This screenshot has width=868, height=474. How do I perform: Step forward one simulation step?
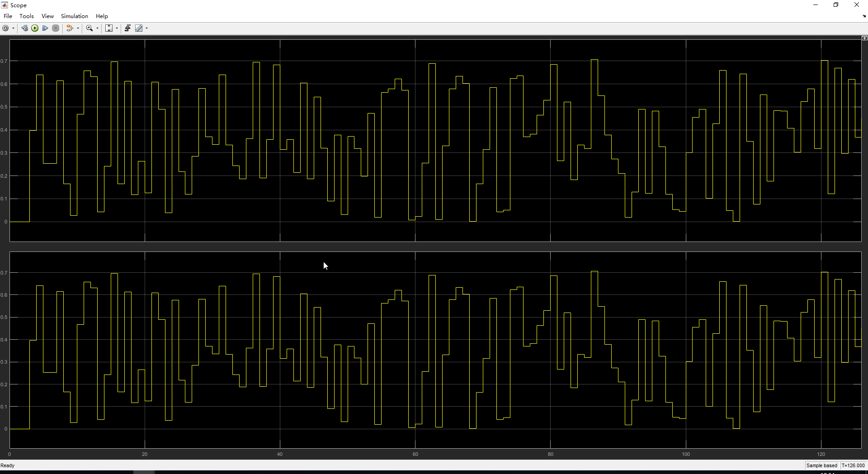[x=45, y=28]
